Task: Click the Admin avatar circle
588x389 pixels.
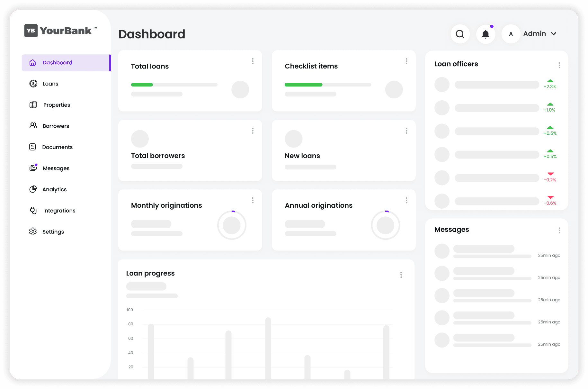Action: [x=511, y=34]
